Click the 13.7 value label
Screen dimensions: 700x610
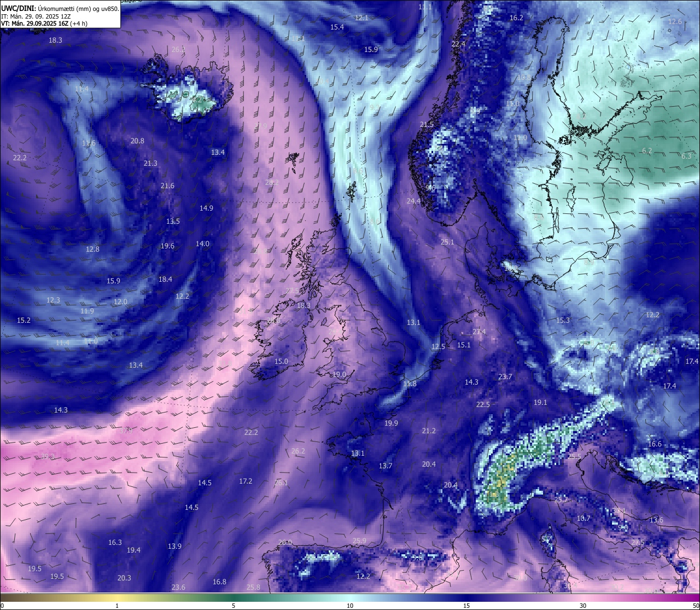tap(386, 466)
